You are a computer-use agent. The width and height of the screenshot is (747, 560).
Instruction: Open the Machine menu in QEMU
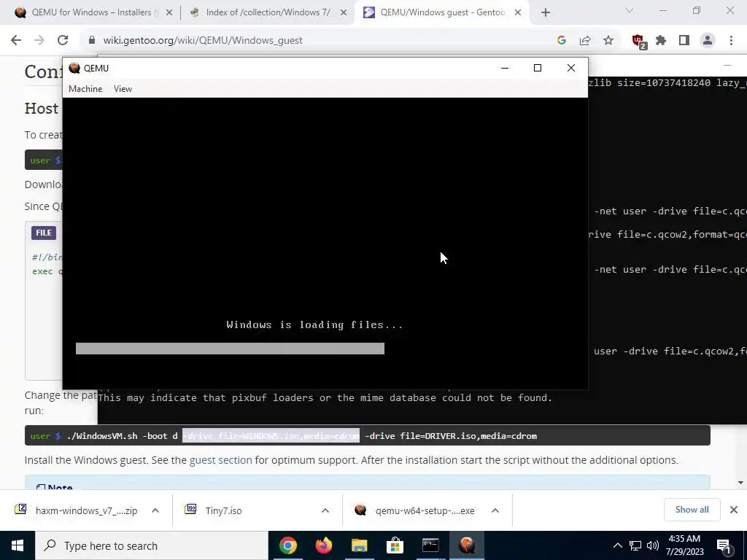click(85, 89)
